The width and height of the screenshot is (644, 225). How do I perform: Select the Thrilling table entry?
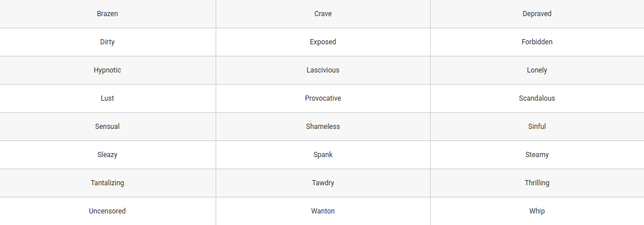537,183
